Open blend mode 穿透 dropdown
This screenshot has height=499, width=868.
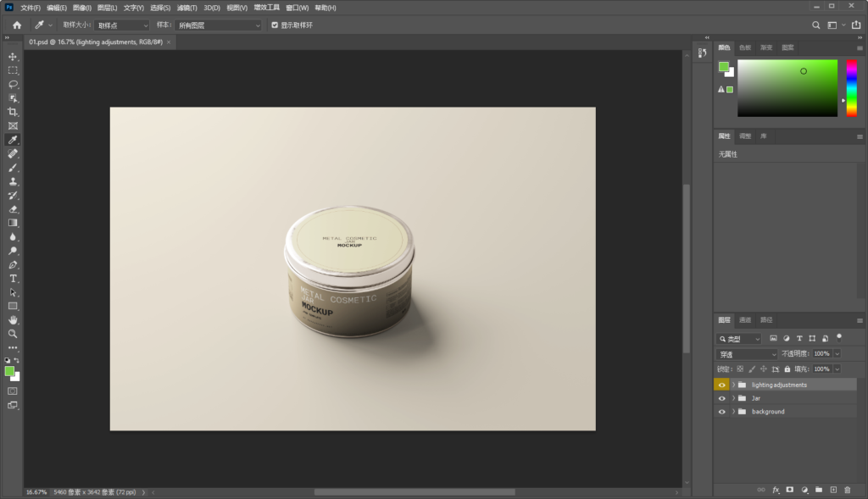[x=747, y=354]
